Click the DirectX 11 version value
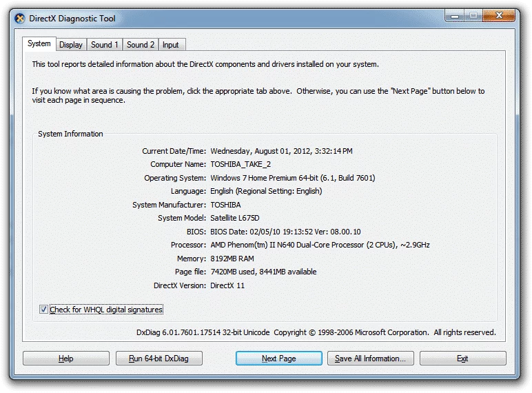Image resolution: width=532 pixels, height=393 pixels. point(227,285)
